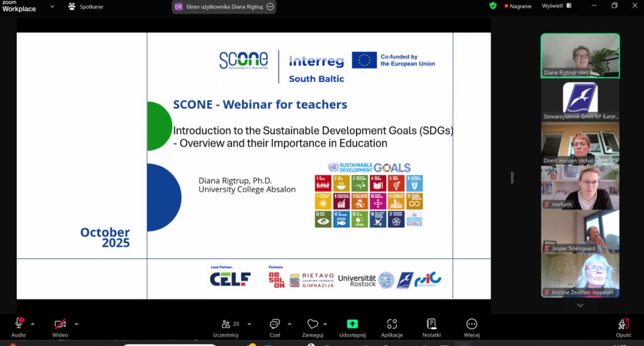The height and width of the screenshot is (346, 644).
Task: Open the Aplikacje apps icon
Action: (392, 325)
